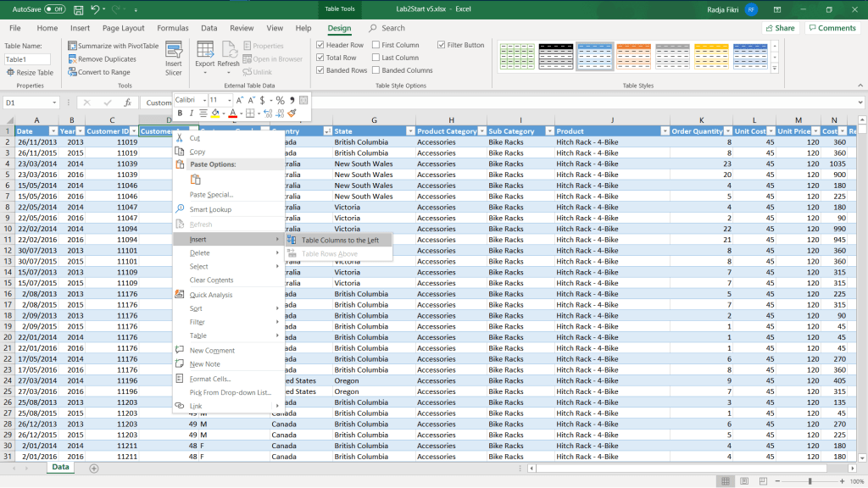The image size is (868, 488).
Task: Click the Format Painter brush icon
Action: click(292, 114)
